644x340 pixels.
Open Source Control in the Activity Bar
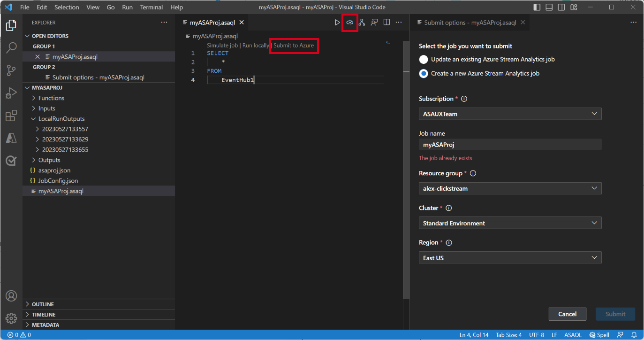pos(11,70)
